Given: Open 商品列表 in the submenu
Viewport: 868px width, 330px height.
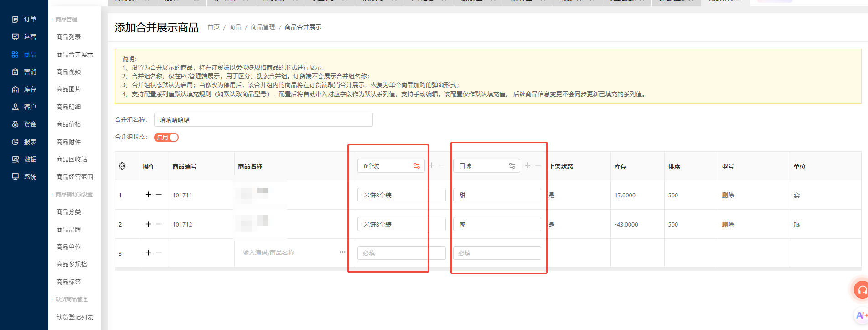Looking at the screenshot, I should [69, 37].
